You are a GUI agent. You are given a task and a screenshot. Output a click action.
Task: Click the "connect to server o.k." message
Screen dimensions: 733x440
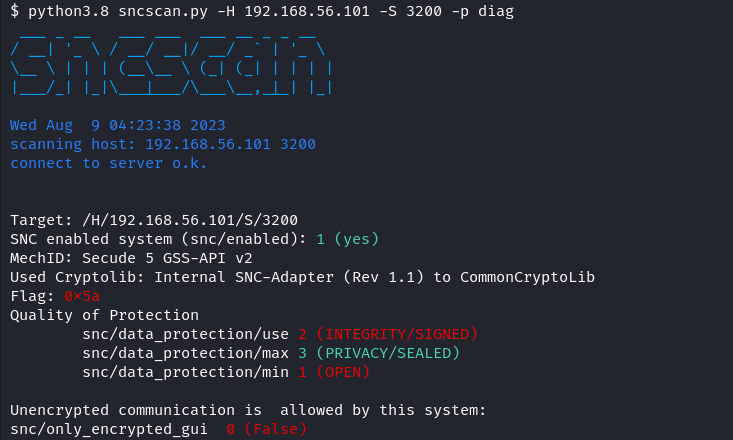(108, 163)
